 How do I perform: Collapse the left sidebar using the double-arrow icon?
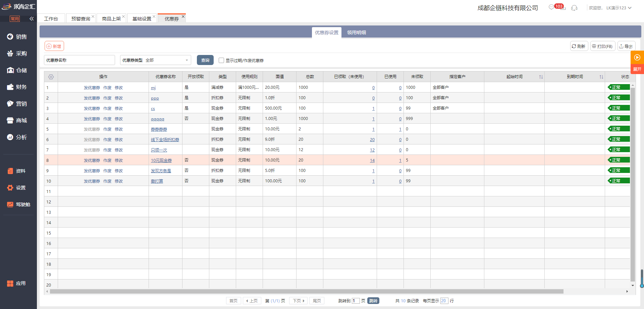[x=32, y=19]
